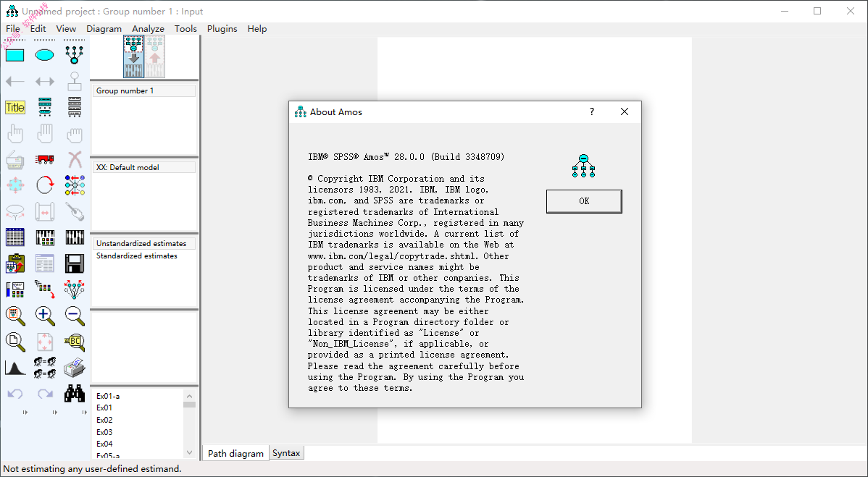This screenshot has height=477, width=868.
Task: Click the Zoom out minus magnifier
Action: coord(75,316)
